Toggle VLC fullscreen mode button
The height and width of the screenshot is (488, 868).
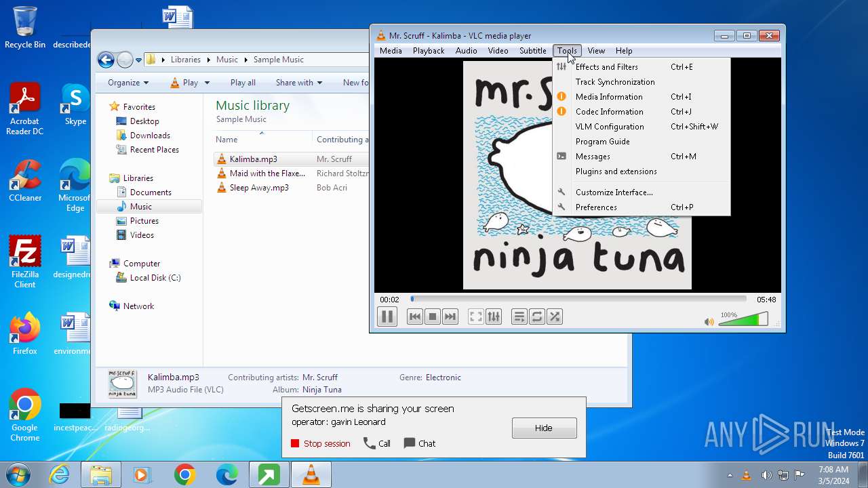point(476,317)
